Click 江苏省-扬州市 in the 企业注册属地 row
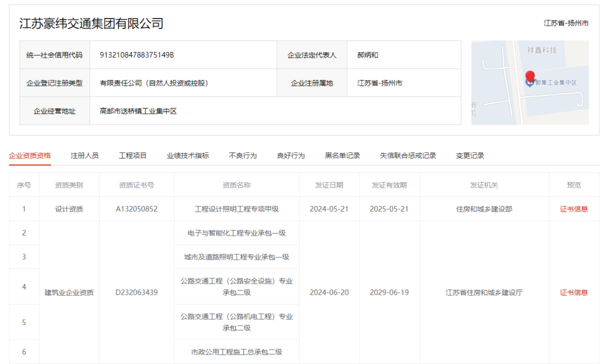This screenshot has width=605, height=364. click(380, 83)
